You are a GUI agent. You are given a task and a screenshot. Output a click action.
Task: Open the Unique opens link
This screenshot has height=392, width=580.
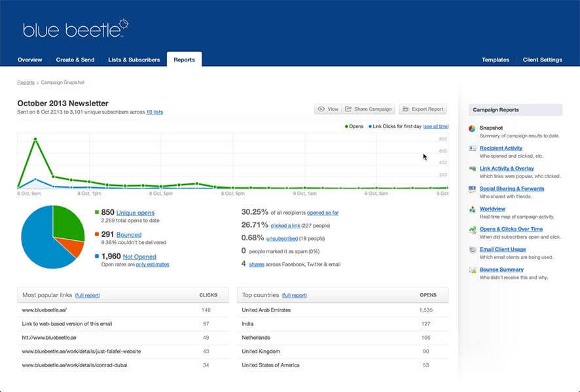136,213
